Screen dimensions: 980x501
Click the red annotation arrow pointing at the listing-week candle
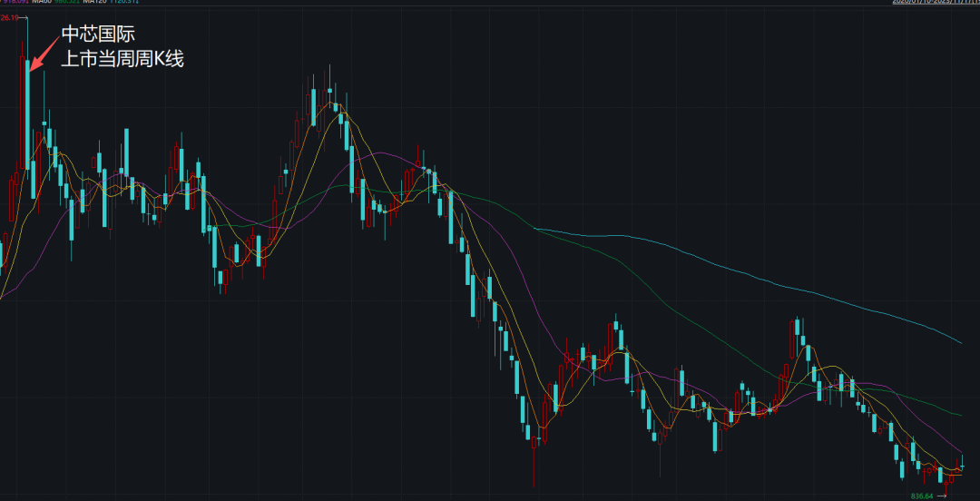(45, 52)
